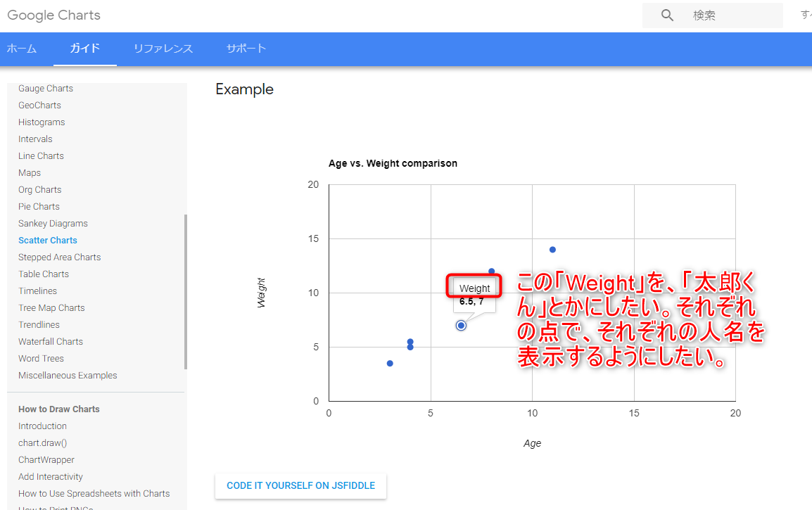The image size is (812, 510).
Task: Open the chart.draw() guide link
Action: click(x=42, y=443)
